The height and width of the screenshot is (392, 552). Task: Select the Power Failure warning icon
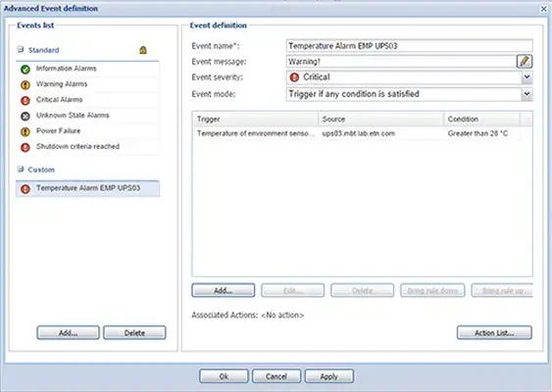25,131
